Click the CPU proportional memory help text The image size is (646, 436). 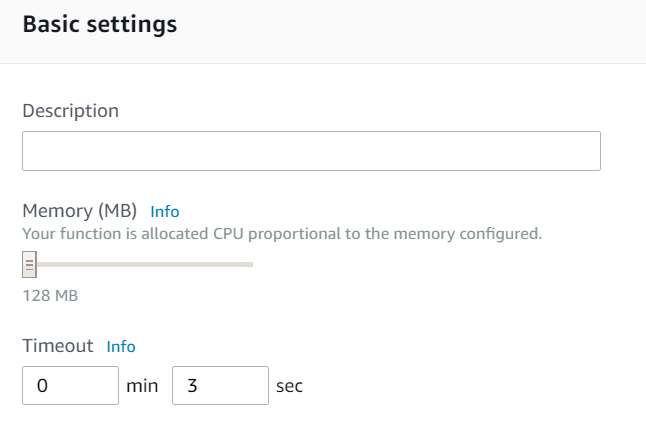tap(282, 234)
